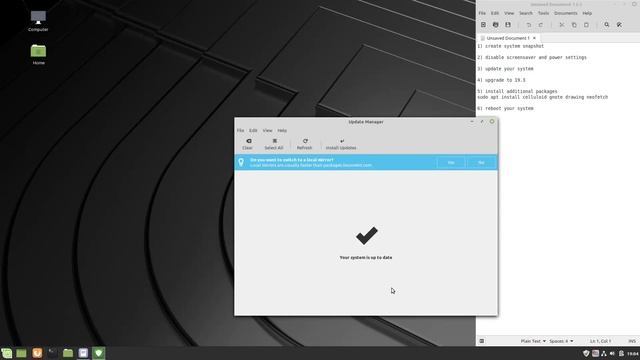Click the find magnifier icon in text editor
640x360 pixels.
coord(607,25)
